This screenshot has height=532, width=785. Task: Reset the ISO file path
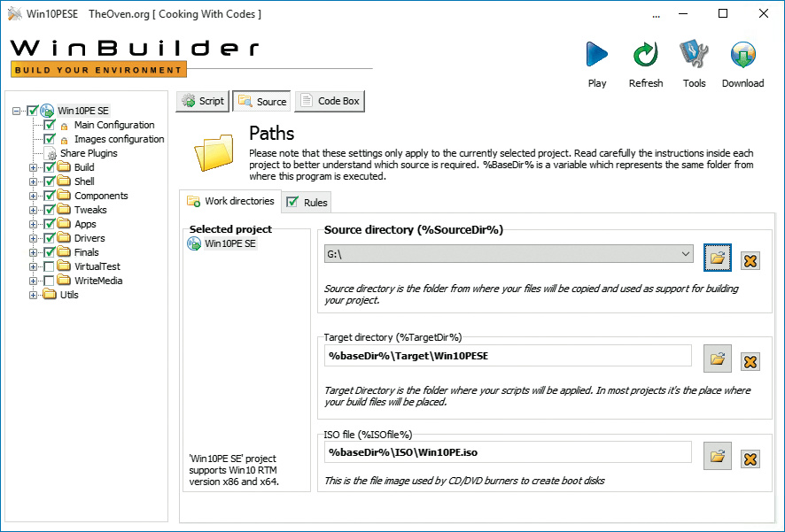[750, 459]
